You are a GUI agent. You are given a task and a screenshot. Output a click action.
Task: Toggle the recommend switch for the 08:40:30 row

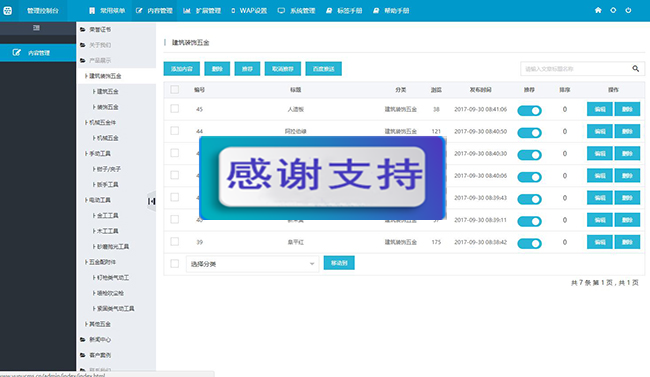coord(529,155)
